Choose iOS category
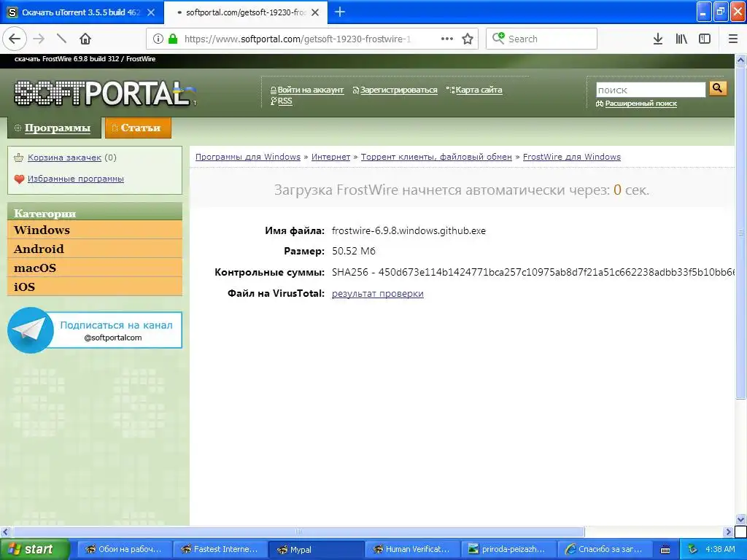Image resolution: width=747 pixels, height=560 pixels. click(x=95, y=287)
